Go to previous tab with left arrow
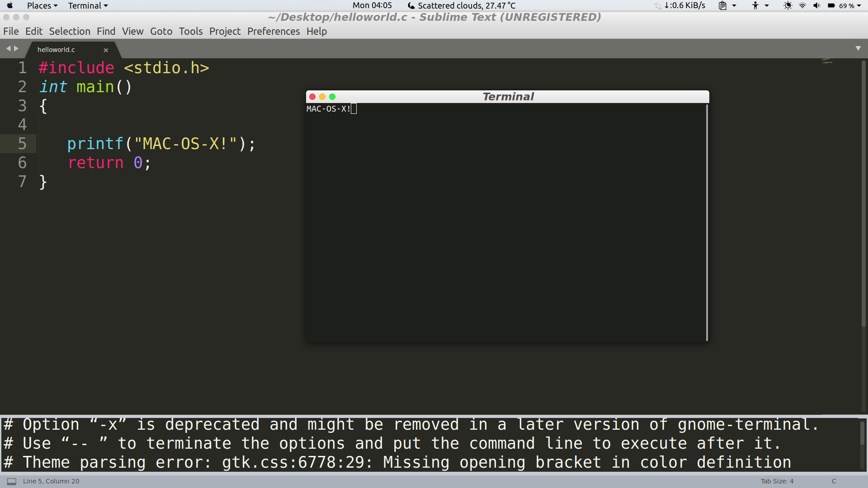Screen dimensions: 868x488 [x=8, y=48]
